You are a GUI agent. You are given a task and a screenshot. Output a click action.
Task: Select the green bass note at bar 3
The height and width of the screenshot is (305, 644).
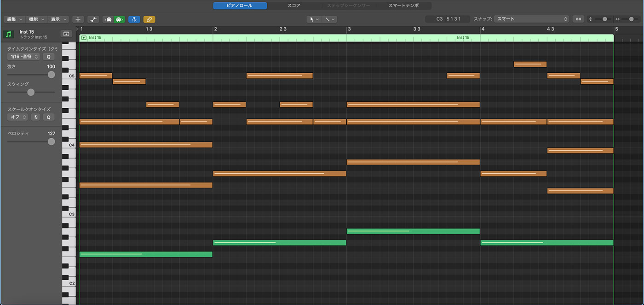(413, 231)
